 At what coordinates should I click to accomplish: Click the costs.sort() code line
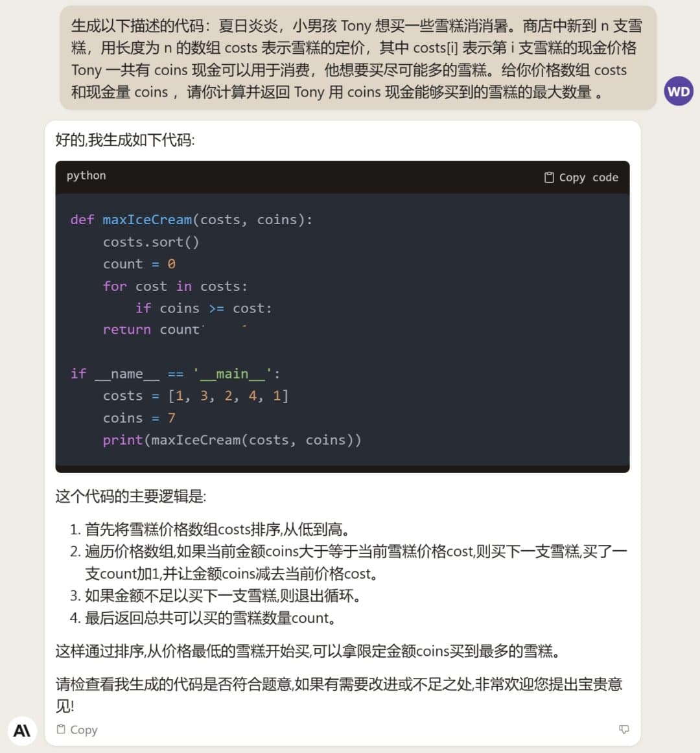tap(151, 242)
